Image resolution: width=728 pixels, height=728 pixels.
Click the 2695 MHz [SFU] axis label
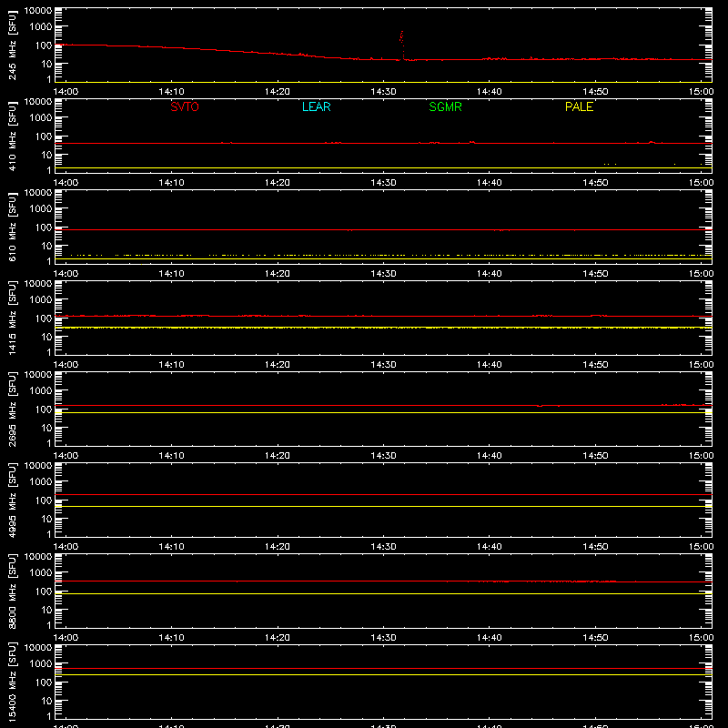[12, 409]
